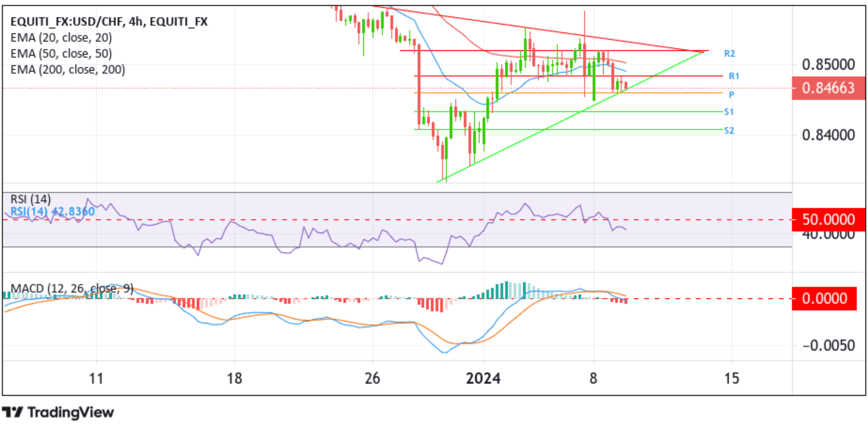Click the MACD -0.0050 axis label
The height and width of the screenshot is (431, 868).
pyautogui.click(x=828, y=345)
